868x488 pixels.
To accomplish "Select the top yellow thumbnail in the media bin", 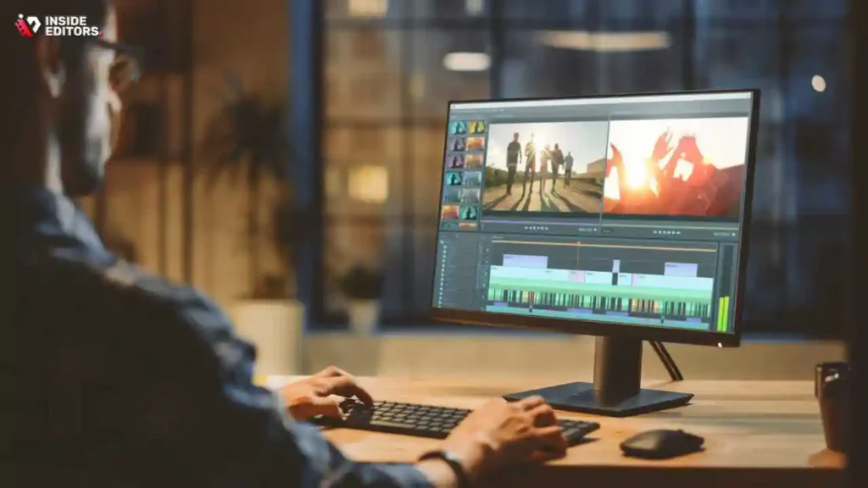I will click(x=476, y=128).
